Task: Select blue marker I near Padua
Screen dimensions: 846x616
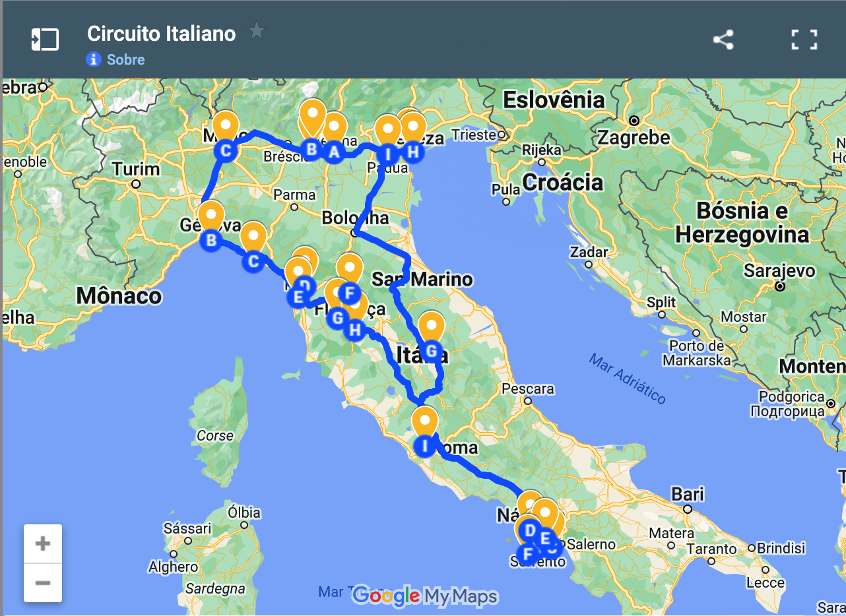Action: click(x=388, y=154)
